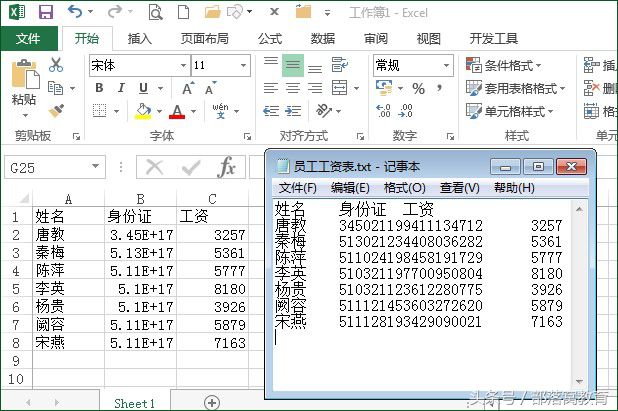Screen dimensions: 618x411
Task: Click the Copy icon
Action: pos(55,88)
